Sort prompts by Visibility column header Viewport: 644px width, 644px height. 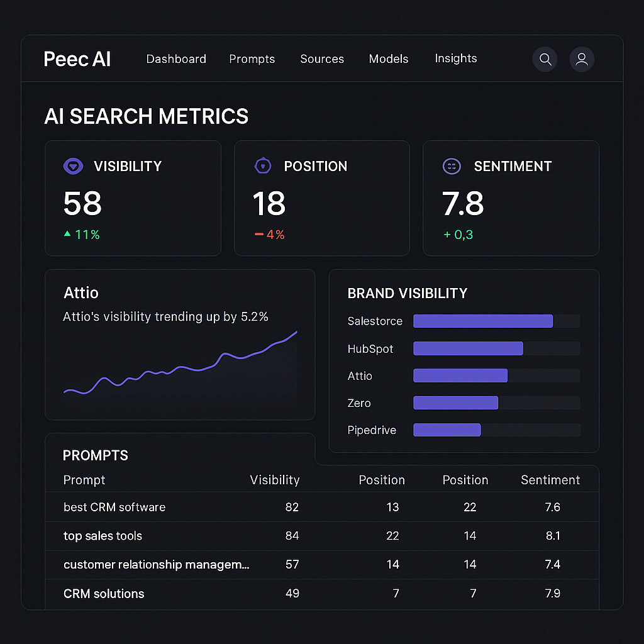coord(275,480)
